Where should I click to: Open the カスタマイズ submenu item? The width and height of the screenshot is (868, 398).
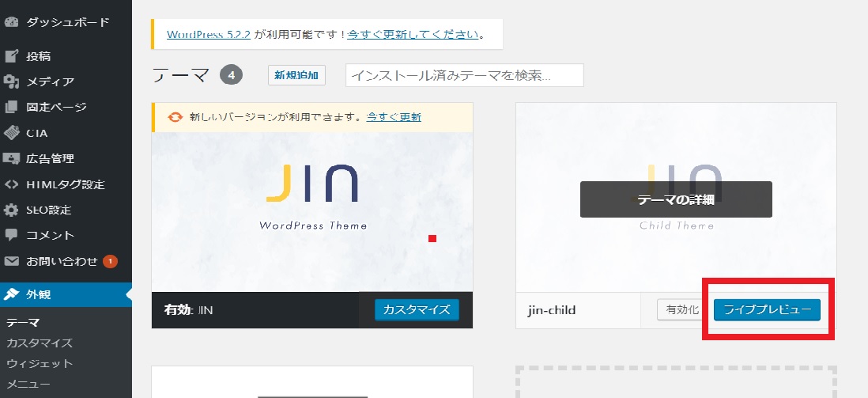[x=40, y=343]
